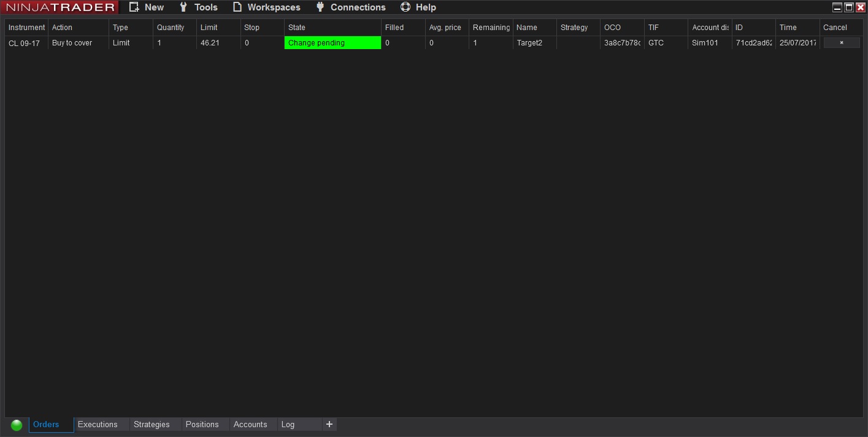Open the New menu
Viewport: 868px width, 437px height.
click(x=147, y=7)
